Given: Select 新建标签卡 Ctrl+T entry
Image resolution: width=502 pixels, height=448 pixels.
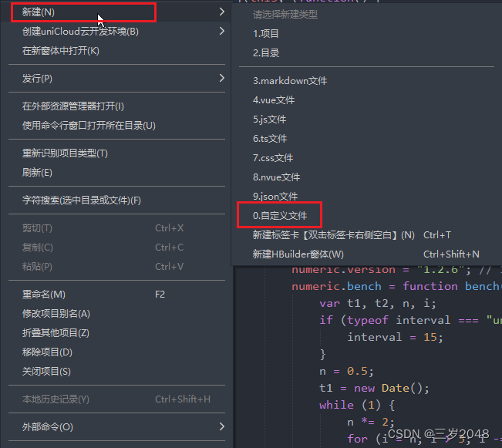Looking at the screenshot, I should click(366, 235).
